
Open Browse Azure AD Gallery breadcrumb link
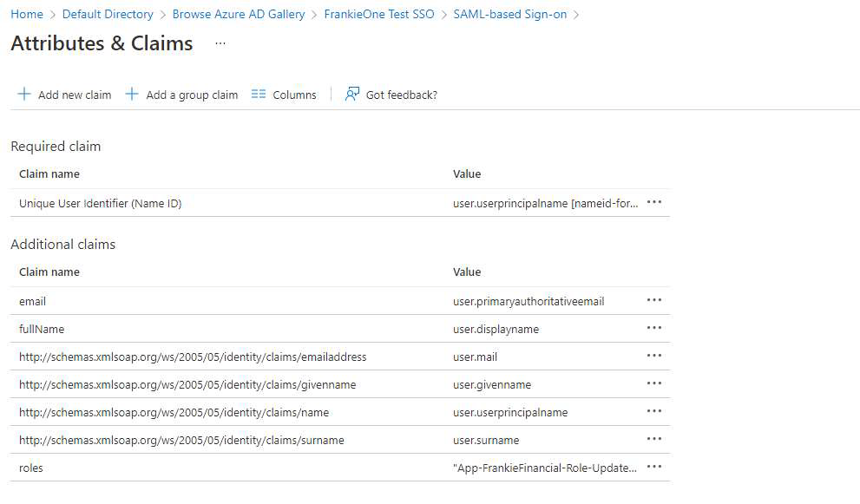pyautogui.click(x=239, y=14)
